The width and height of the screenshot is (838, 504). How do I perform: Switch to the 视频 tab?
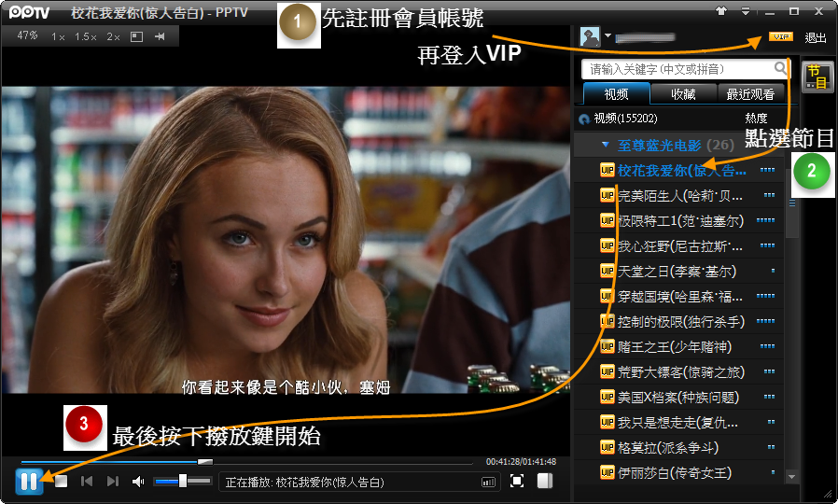(616, 94)
